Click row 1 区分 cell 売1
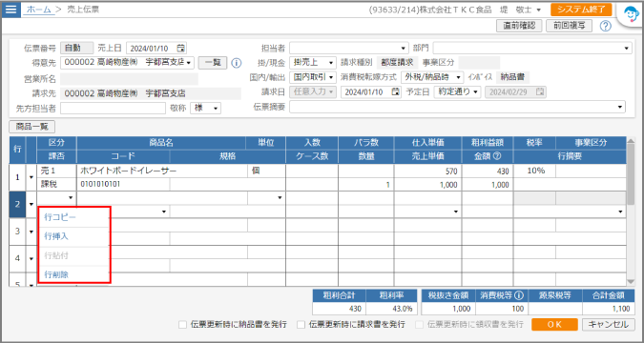Viewport: 644px width, 343px height. [x=56, y=171]
